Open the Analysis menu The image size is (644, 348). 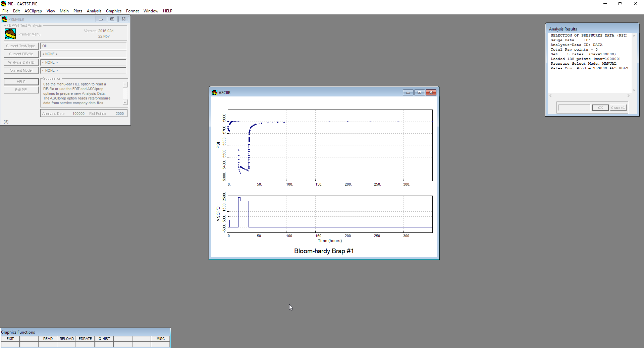click(x=94, y=11)
